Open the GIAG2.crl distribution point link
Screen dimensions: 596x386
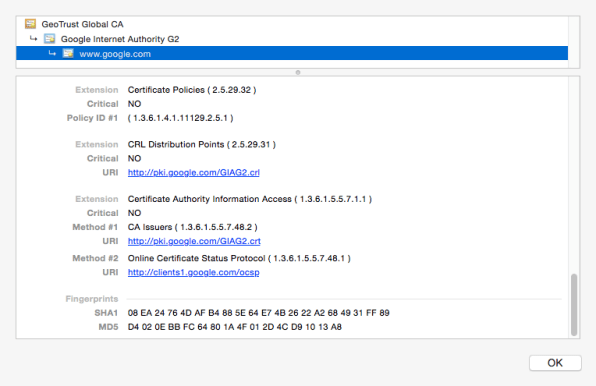point(193,172)
